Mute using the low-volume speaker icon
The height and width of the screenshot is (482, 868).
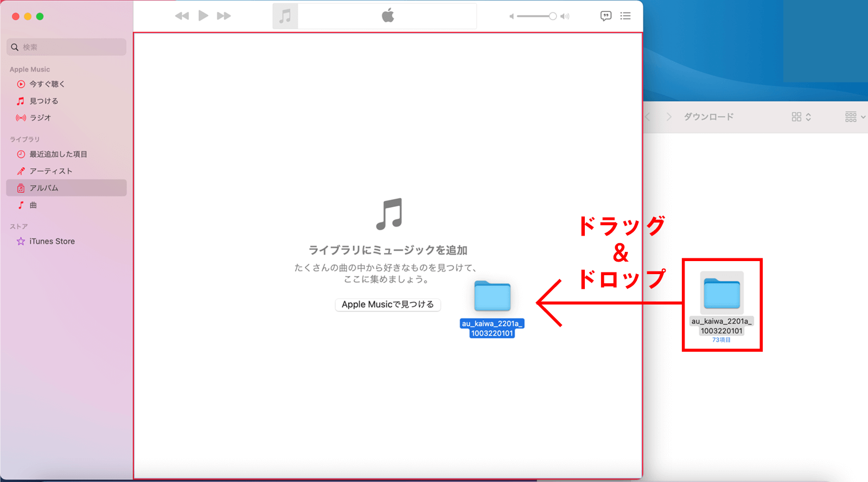point(511,16)
